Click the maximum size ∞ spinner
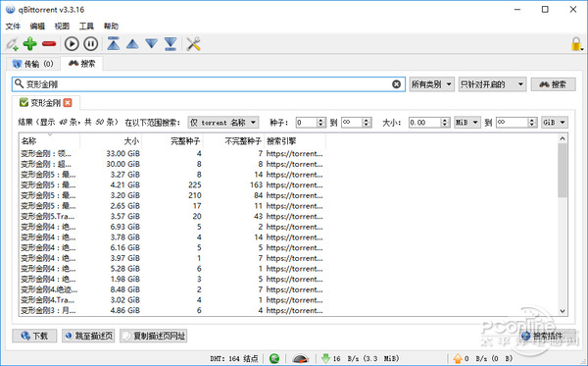This screenshot has height=366, width=588. pos(516,123)
